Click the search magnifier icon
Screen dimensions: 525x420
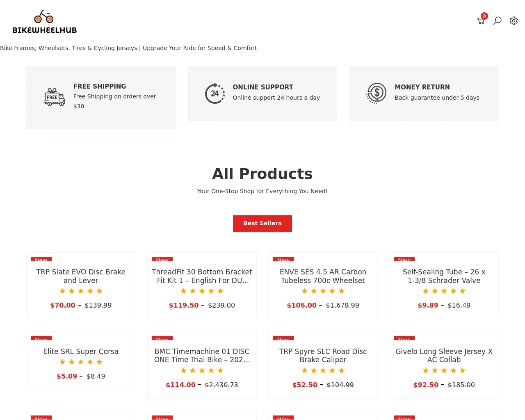pyautogui.click(x=497, y=21)
